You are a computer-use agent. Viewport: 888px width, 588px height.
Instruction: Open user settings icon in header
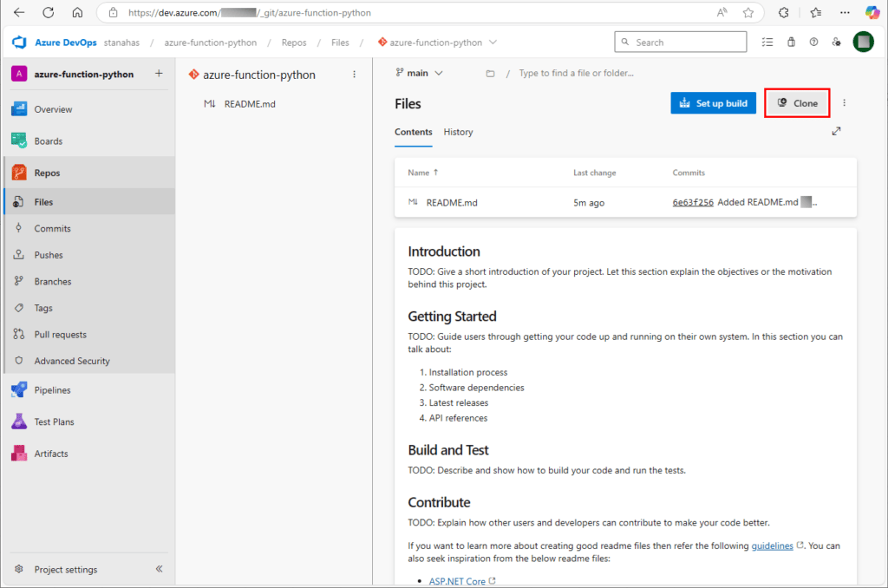(x=837, y=42)
